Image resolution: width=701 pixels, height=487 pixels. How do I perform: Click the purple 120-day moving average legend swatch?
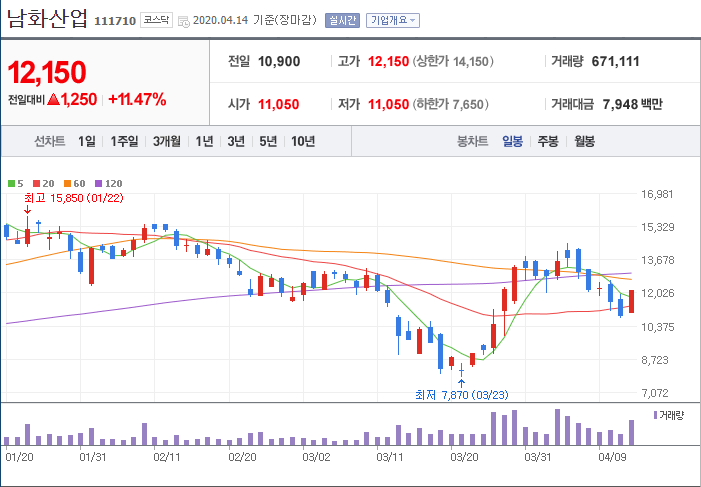point(99,183)
